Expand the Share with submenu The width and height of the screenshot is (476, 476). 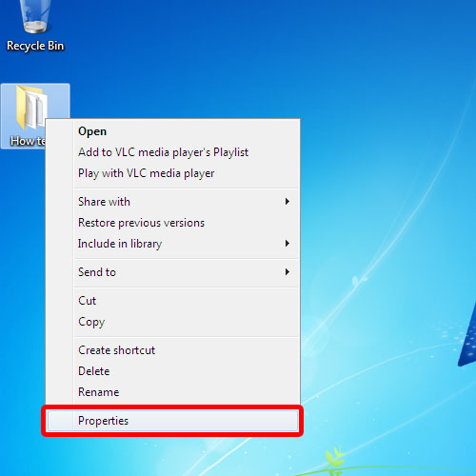pyautogui.click(x=172, y=202)
